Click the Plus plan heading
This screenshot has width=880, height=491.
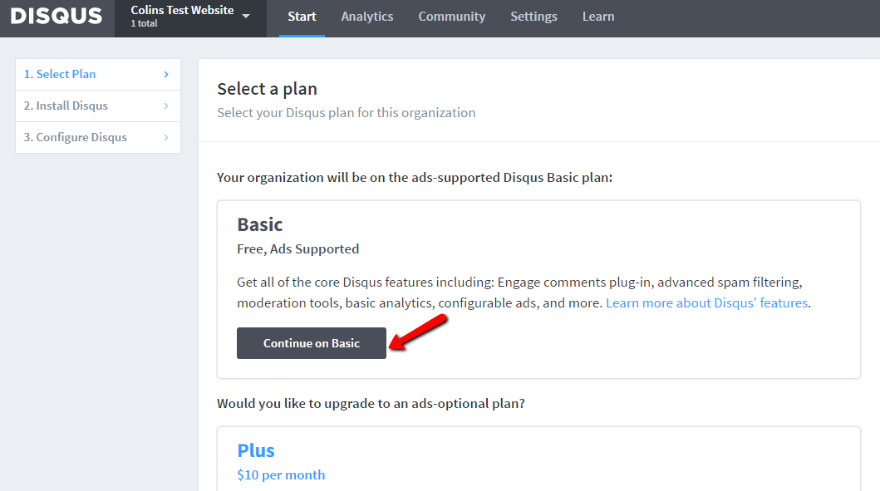point(256,450)
